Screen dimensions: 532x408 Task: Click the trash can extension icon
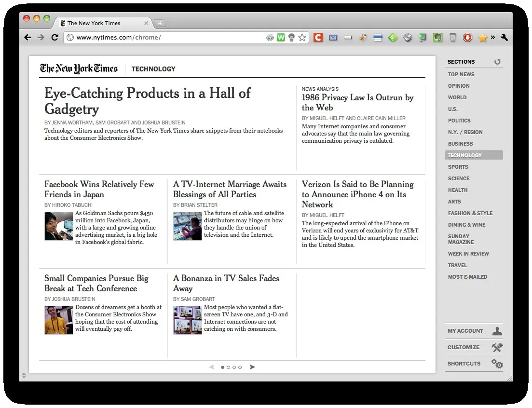[x=452, y=37]
